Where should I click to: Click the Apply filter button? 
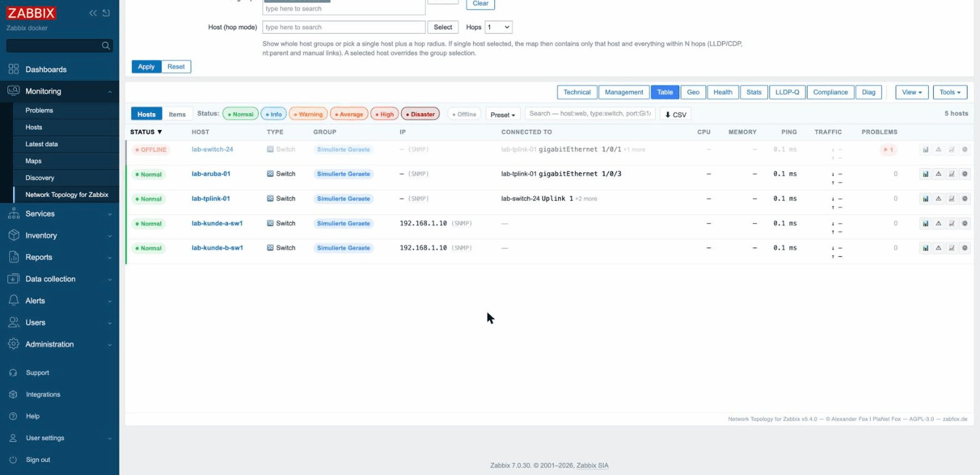tap(147, 67)
